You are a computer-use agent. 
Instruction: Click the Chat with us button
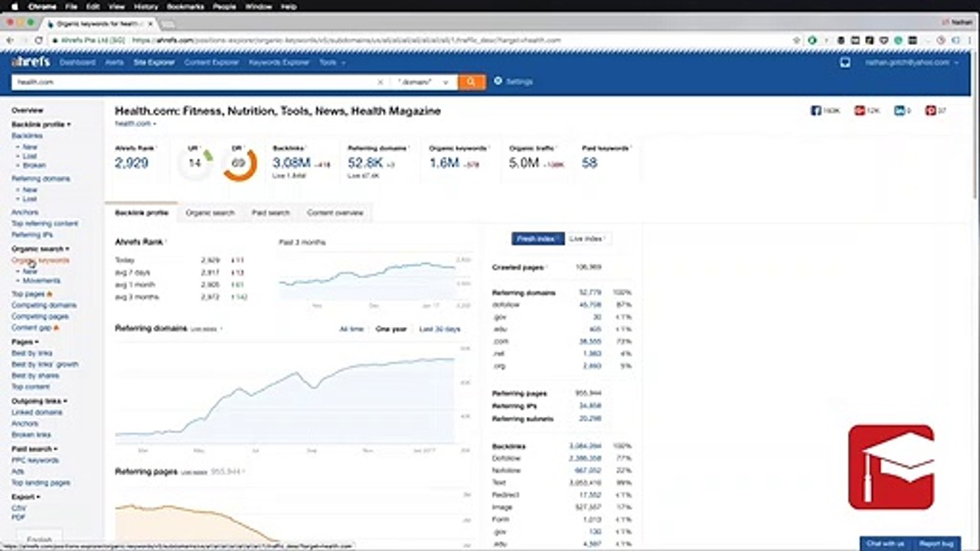coord(885,543)
